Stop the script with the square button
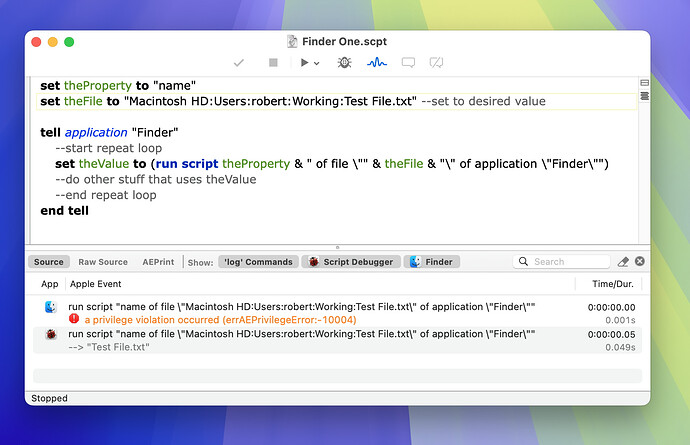This screenshot has width=690, height=445. (273, 63)
